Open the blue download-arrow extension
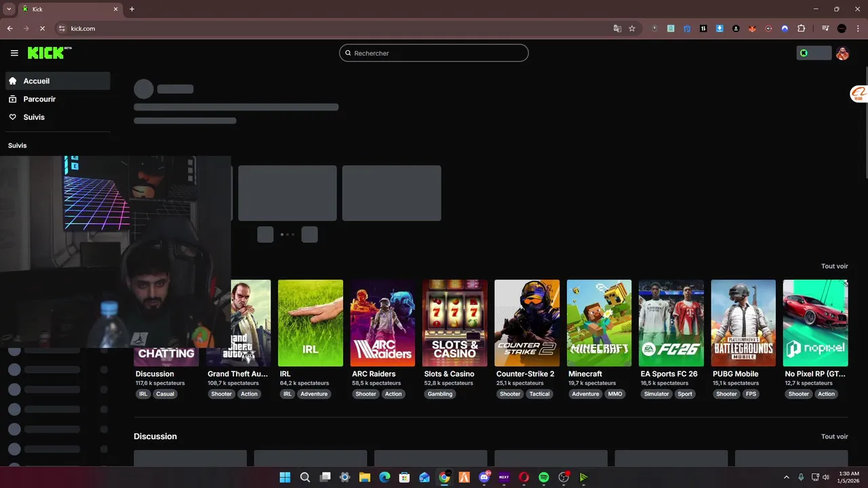Viewport: 868px width, 488px height. click(x=719, y=28)
